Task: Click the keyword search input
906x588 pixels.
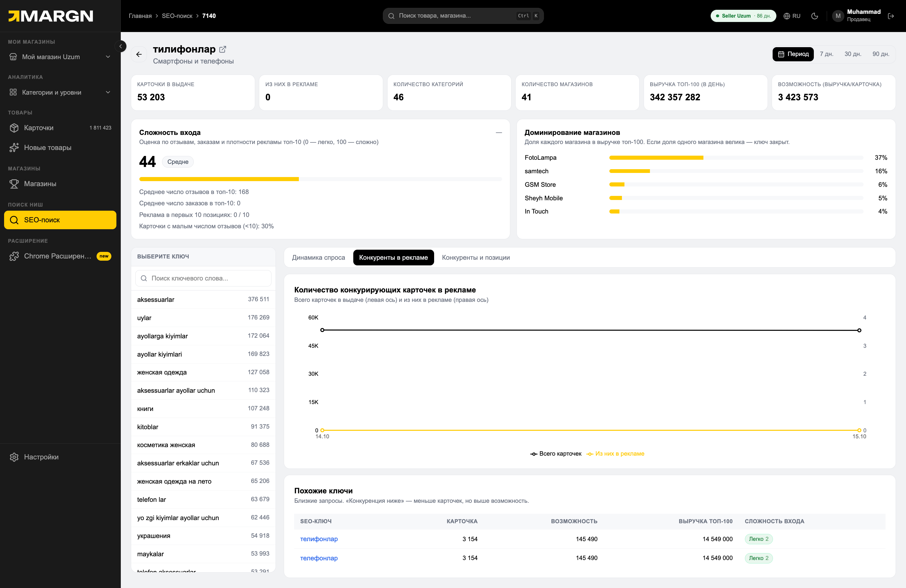Action: pos(203,278)
